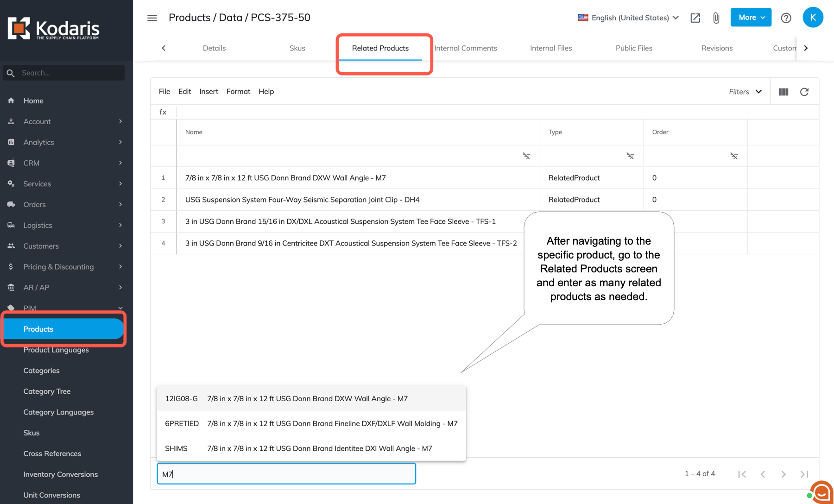Image resolution: width=834 pixels, height=504 pixels.
Task: Clear the Order column filter icon
Action: pos(734,156)
